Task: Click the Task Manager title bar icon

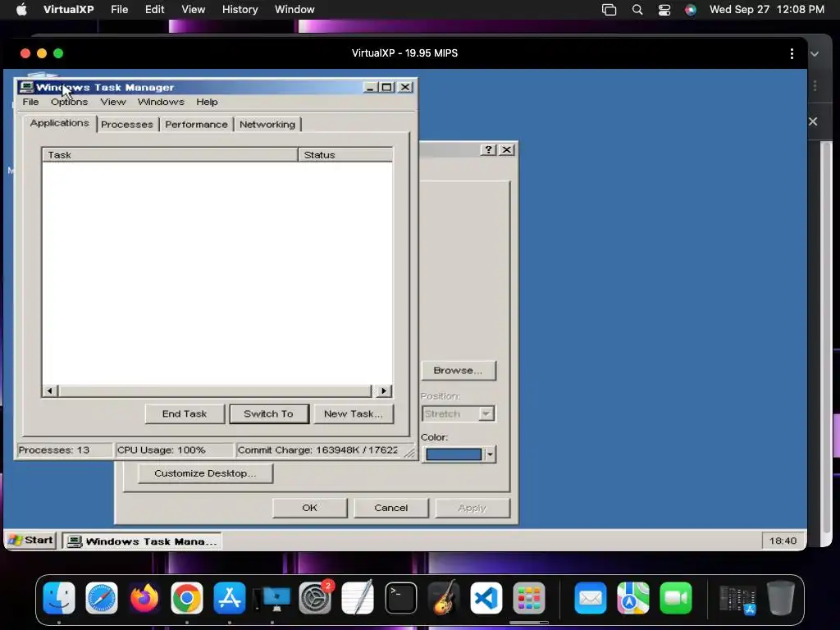Action: [x=25, y=87]
